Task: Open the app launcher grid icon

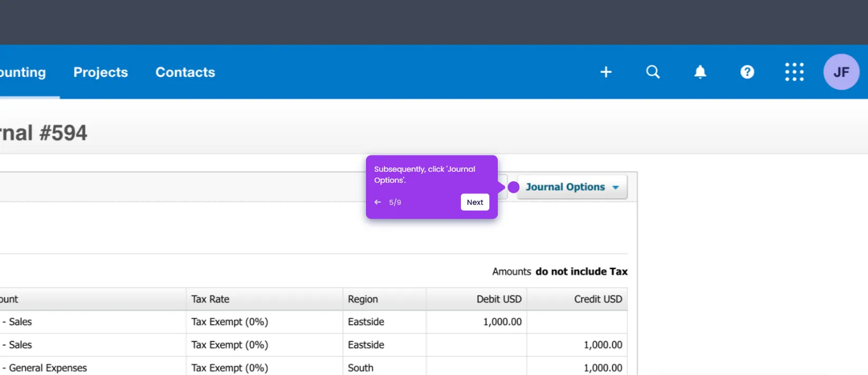Action: pyautogui.click(x=794, y=72)
